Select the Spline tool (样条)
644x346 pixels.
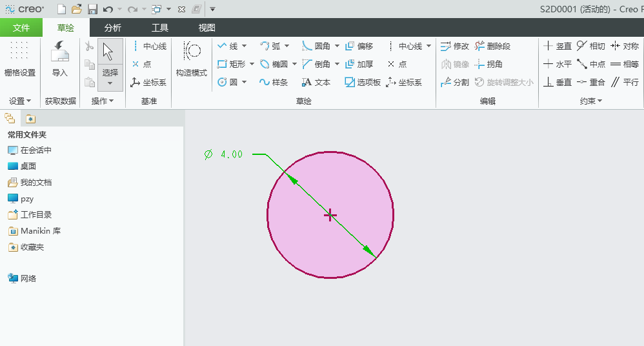274,82
